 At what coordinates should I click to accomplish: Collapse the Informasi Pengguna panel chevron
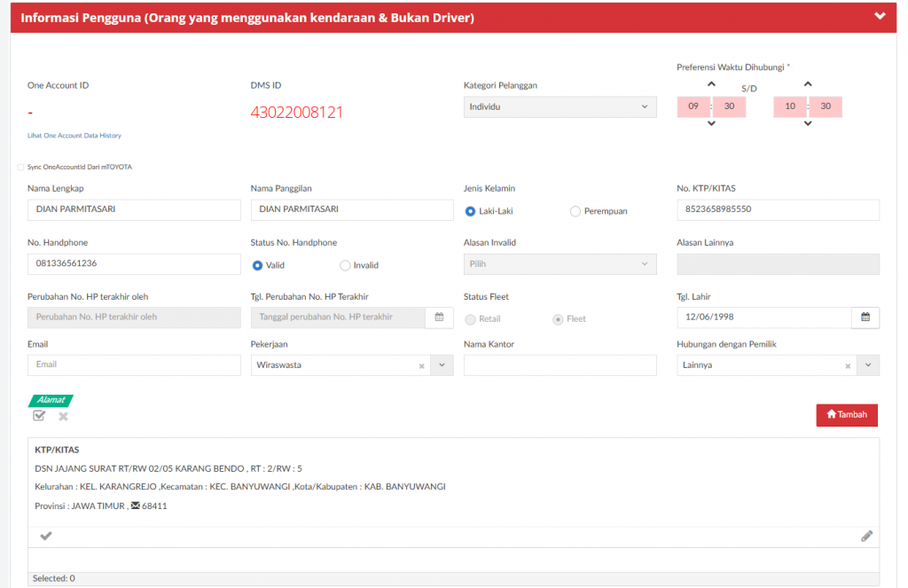(x=879, y=16)
